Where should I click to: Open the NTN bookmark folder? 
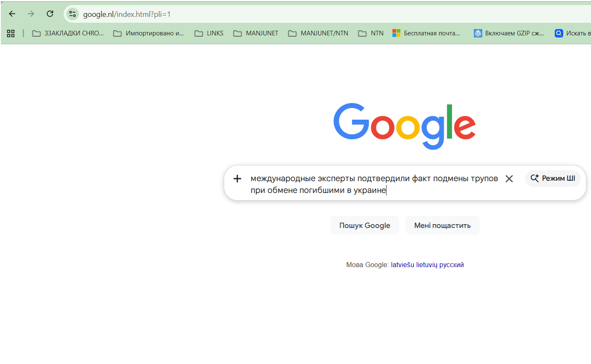point(371,33)
